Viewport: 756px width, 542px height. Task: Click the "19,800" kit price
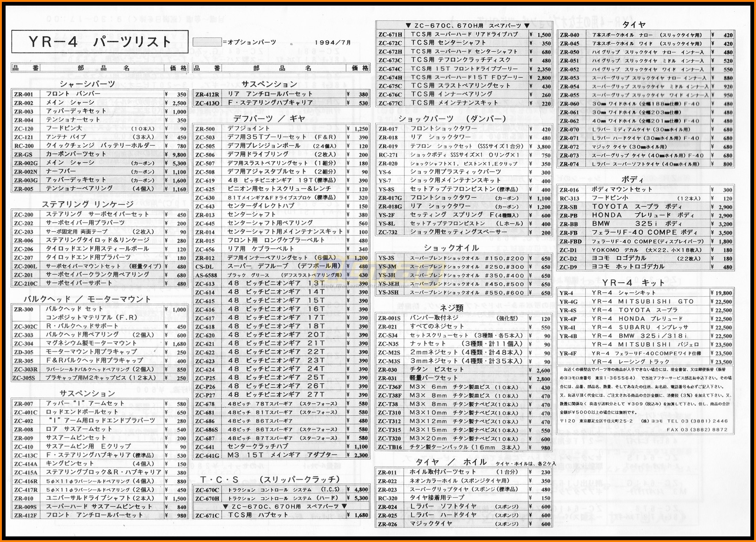coord(724,293)
